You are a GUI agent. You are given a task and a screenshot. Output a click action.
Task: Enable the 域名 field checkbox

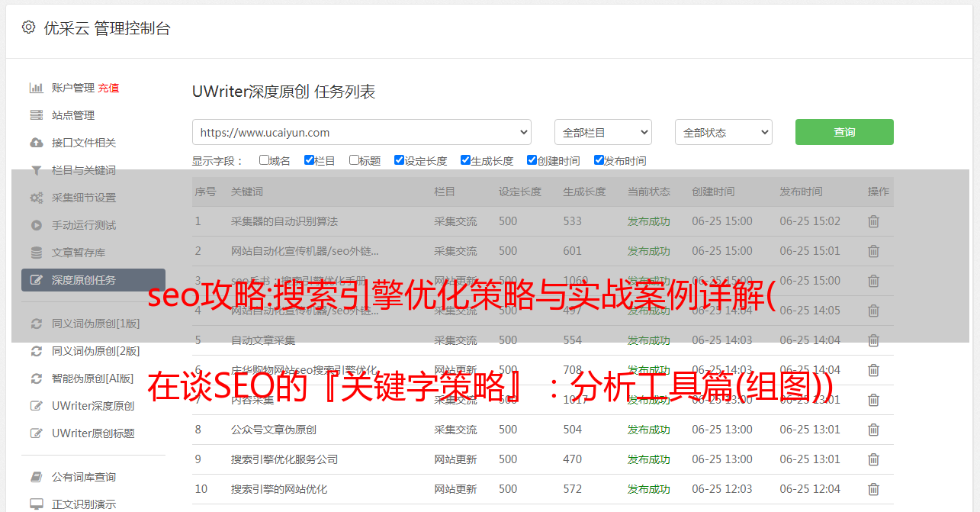click(264, 160)
